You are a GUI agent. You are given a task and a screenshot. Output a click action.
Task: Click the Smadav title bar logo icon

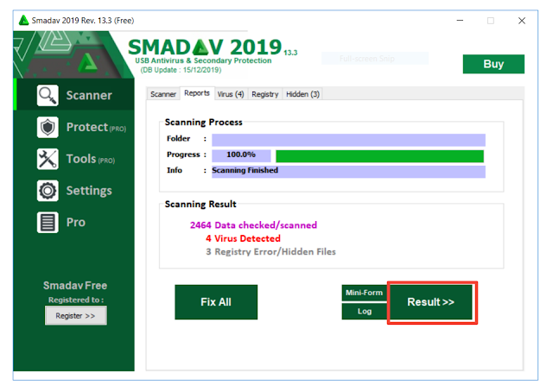[23, 21]
